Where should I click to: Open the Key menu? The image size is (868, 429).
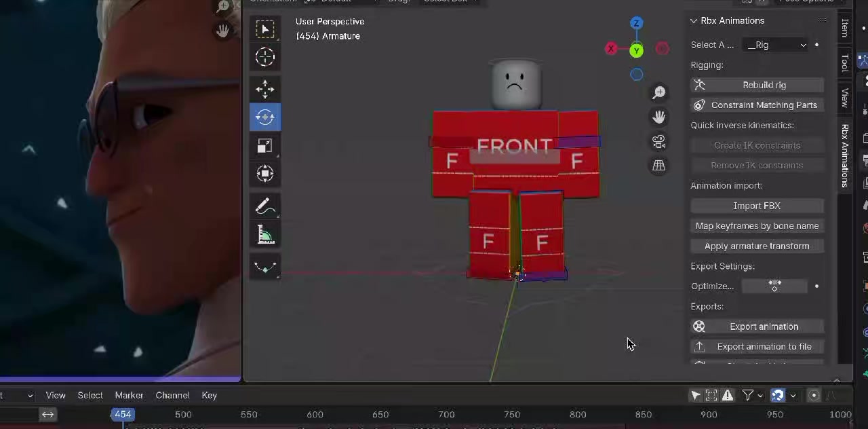click(x=209, y=395)
